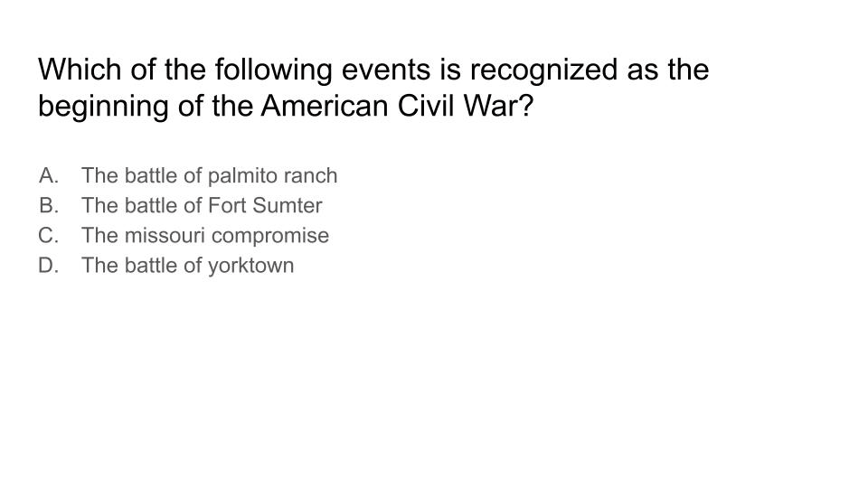
Task: Click the word "recognized" in the question
Action: click(543, 70)
